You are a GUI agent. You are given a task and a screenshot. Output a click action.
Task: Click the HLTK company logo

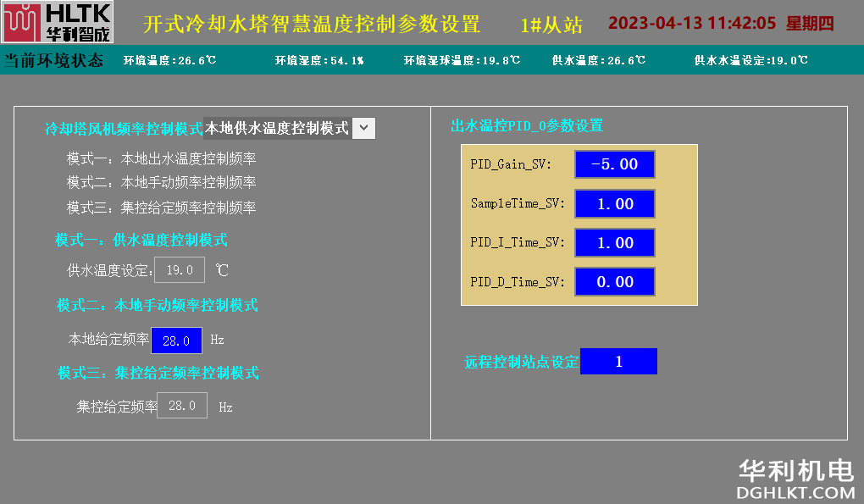[57, 23]
